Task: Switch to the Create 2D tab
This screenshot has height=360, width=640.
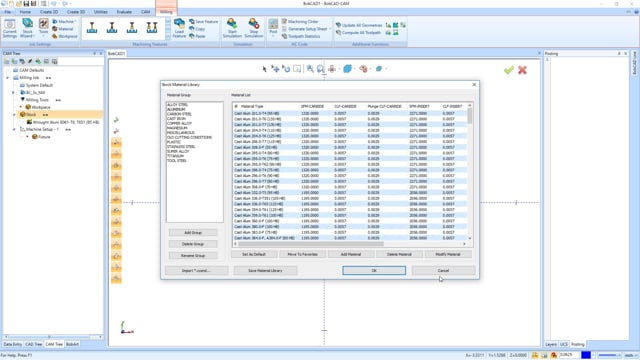Action: click(49, 12)
